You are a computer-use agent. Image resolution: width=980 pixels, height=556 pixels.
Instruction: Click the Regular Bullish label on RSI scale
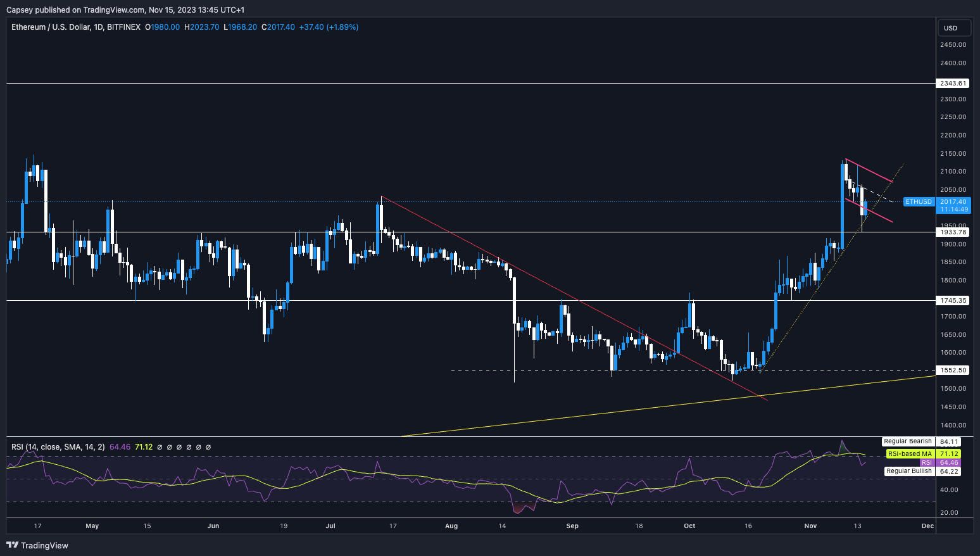tap(909, 471)
